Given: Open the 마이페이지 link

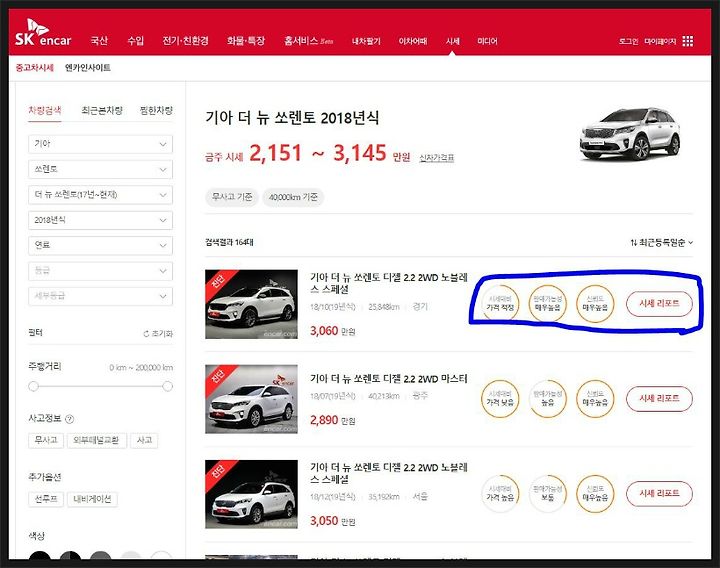Looking at the screenshot, I should point(660,41).
